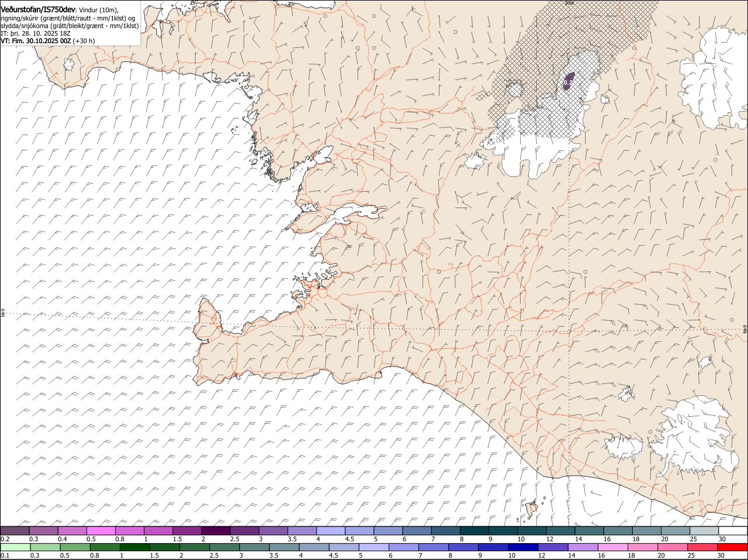Click upper legend swatch between 14 and 16
This screenshot has height=560, width=748.
[589, 531]
